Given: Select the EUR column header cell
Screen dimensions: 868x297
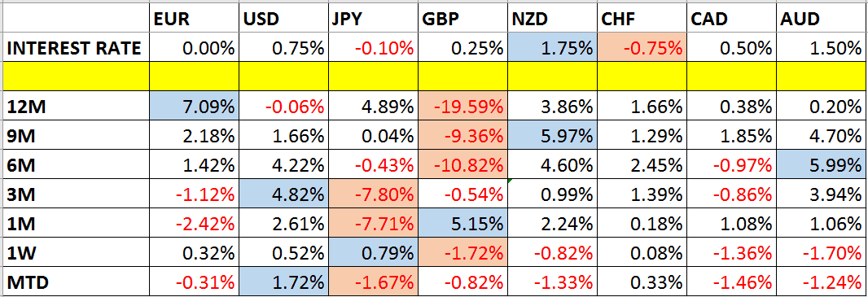Looking at the screenshot, I should (194, 20).
